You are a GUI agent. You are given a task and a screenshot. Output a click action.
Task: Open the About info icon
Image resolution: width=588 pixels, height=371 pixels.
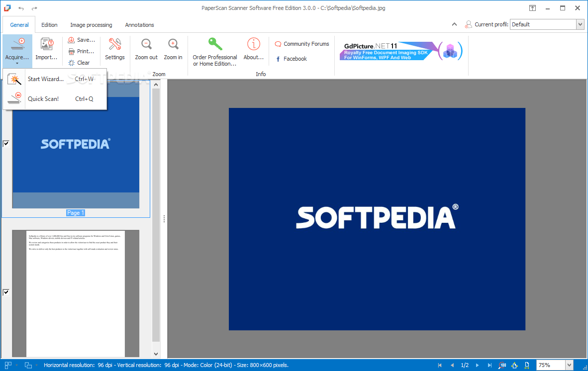click(254, 44)
